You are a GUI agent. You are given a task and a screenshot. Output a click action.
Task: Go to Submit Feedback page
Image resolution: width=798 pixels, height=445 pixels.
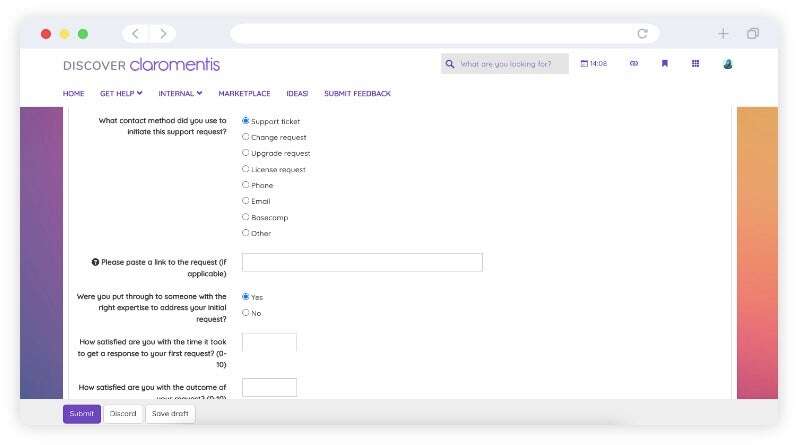357,93
